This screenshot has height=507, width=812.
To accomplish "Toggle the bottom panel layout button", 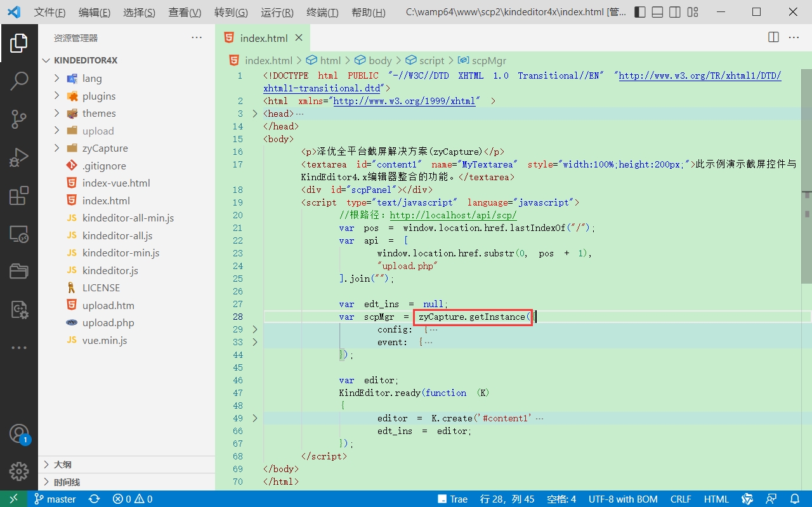I will coord(658,12).
